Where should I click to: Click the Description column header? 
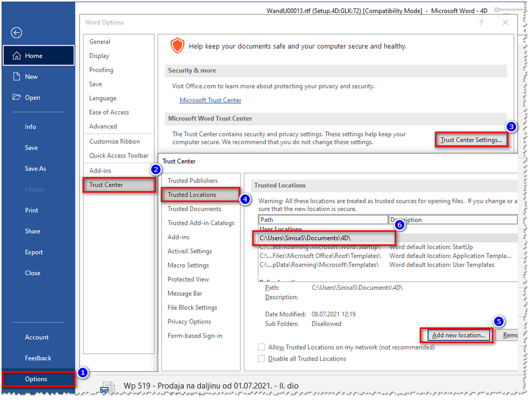[453, 220]
